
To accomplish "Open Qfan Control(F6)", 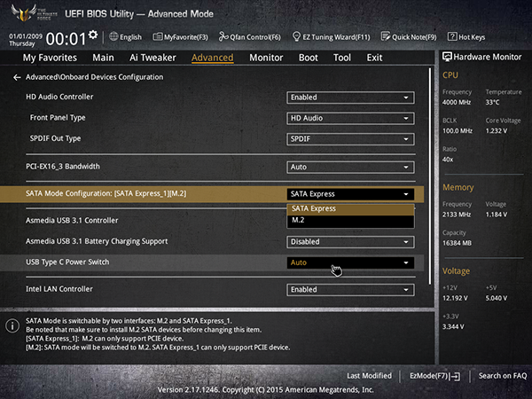I will tap(249, 37).
